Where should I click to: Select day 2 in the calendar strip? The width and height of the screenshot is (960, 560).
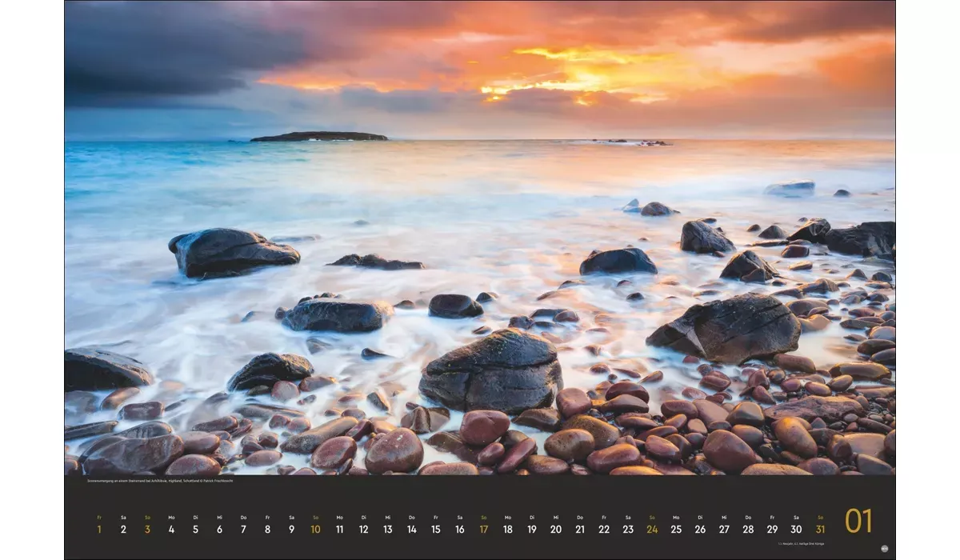pos(123,525)
